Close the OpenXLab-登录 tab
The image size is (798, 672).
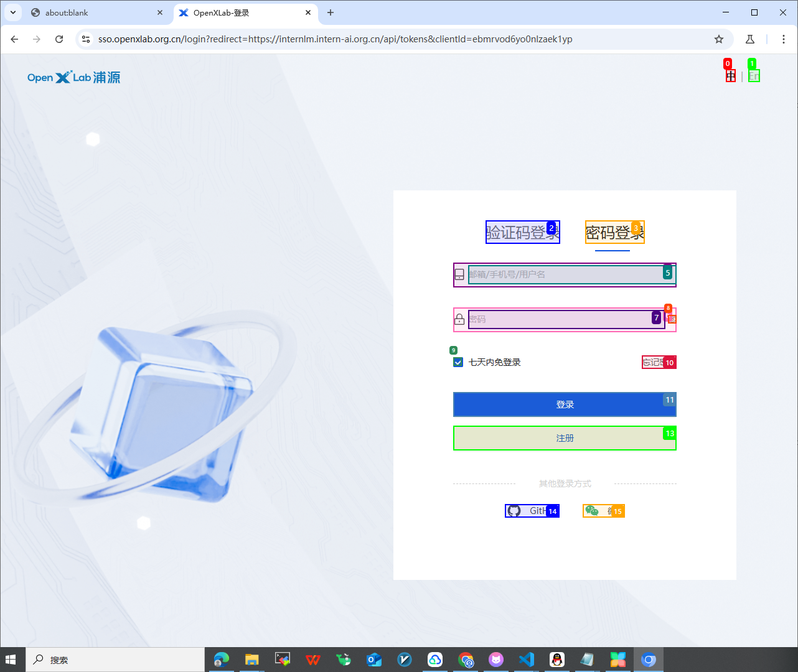click(308, 12)
